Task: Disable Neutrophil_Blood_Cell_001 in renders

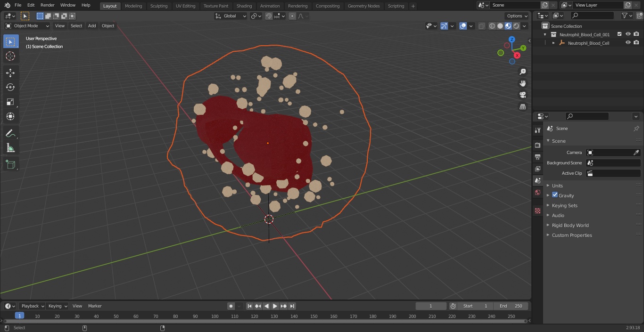Action: point(636,34)
